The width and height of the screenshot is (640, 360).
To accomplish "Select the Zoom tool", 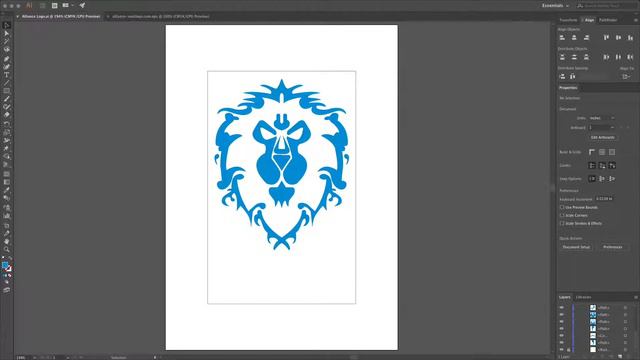I will (x=7, y=249).
